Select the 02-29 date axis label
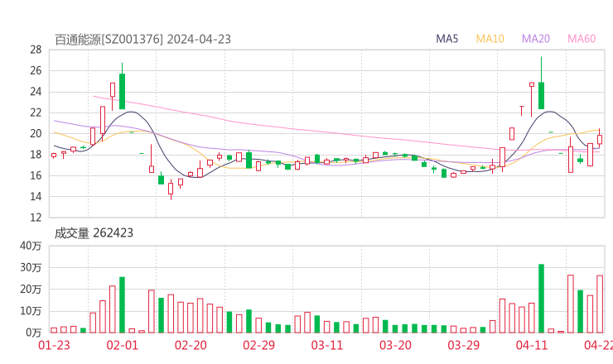The height and width of the screenshot is (364, 613). pos(258,345)
